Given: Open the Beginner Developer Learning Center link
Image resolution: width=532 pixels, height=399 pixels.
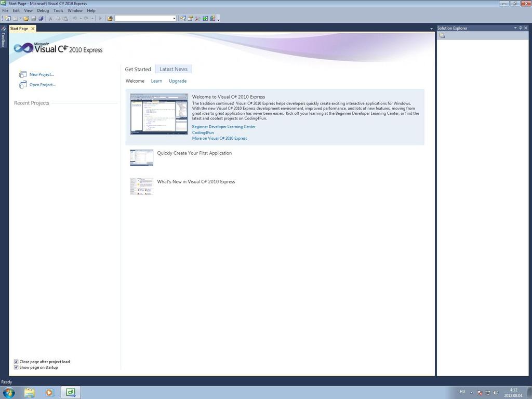Looking at the screenshot, I should tap(223, 127).
